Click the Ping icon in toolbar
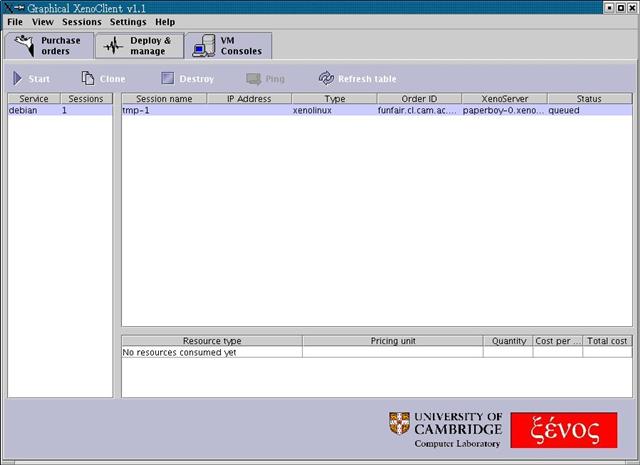This screenshot has height=465, width=640. [x=253, y=78]
